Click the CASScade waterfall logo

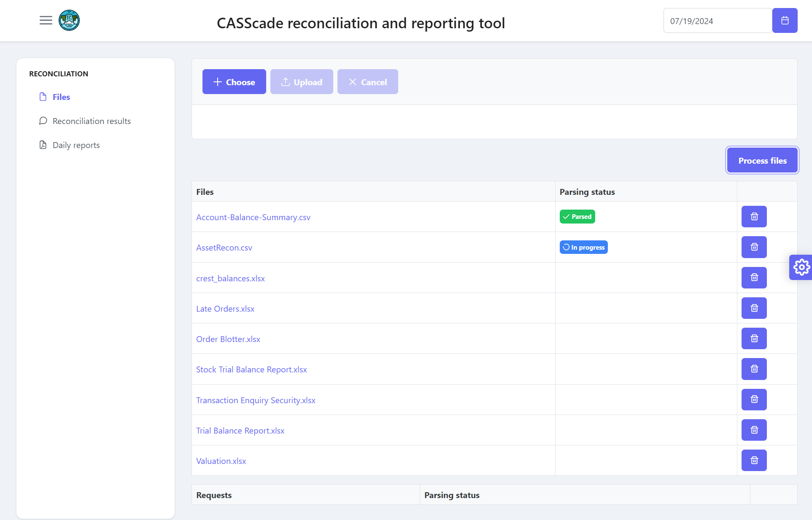[69, 20]
